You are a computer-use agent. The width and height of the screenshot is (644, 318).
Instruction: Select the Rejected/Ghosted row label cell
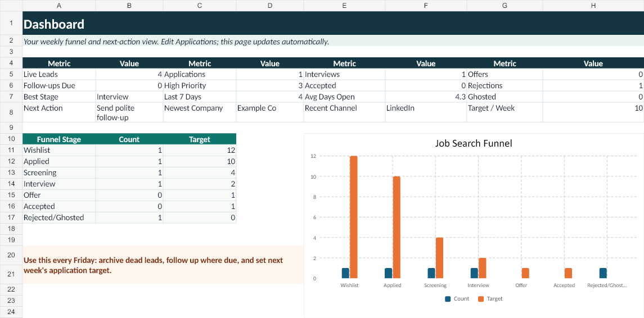pos(59,217)
